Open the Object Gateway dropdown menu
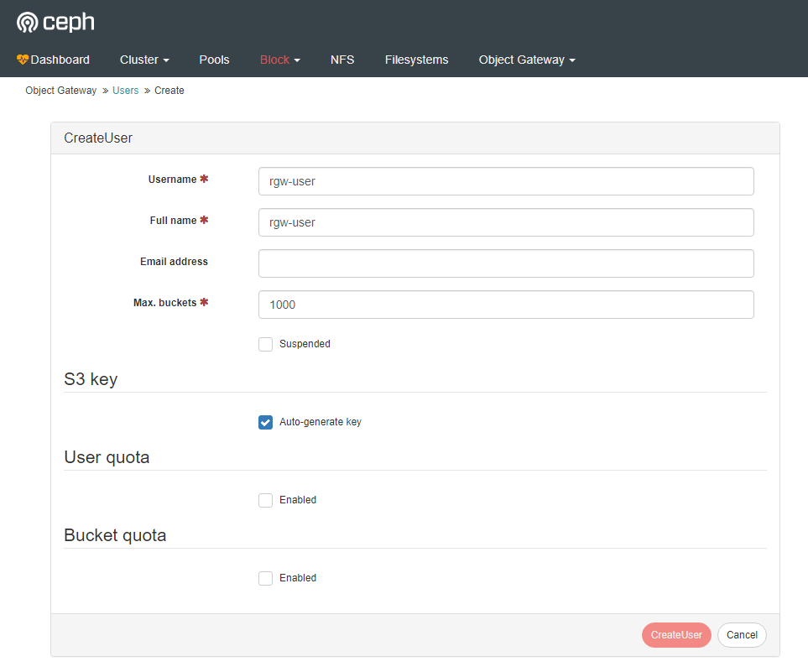Image resolution: width=808 pixels, height=672 pixels. pyautogui.click(x=526, y=60)
